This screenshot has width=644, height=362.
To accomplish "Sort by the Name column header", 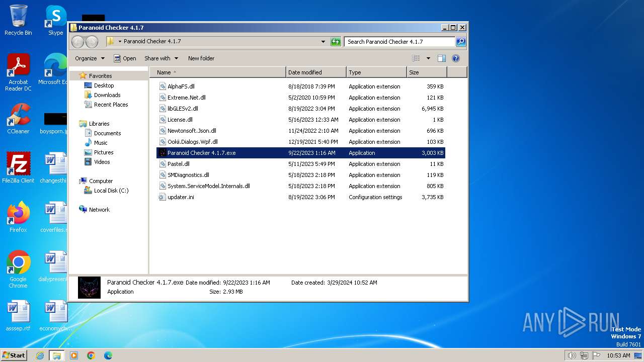I will [x=217, y=72].
